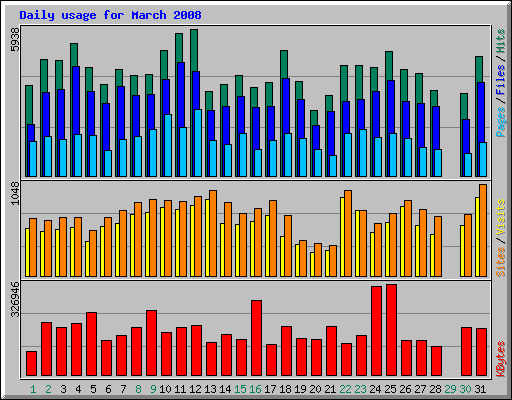Viewport: 512px width, 400px height.
Task: Click the dark-blue Files bar for day 4
Action: [x=76, y=100]
